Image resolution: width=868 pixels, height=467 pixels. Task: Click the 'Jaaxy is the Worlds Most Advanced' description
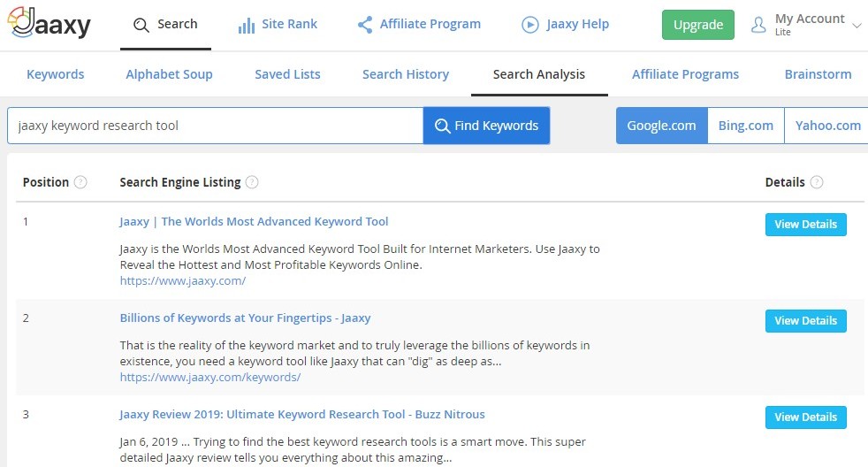[x=360, y=257]
